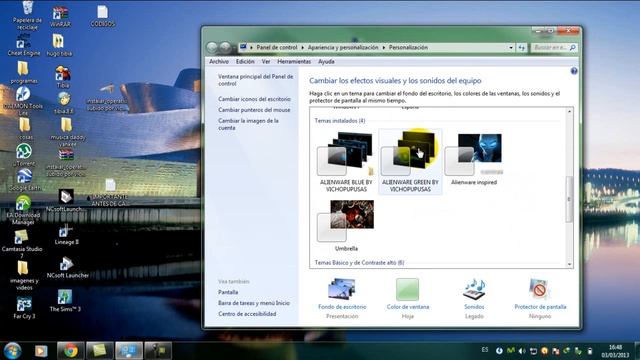This screenshot has width=640, height=360.
Task: Open Fondo de escritorio settings
Action: point(342,298)
